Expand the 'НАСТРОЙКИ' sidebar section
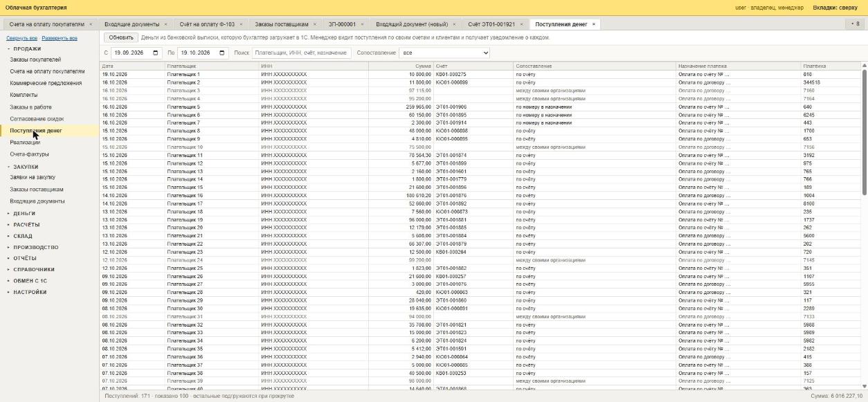This screenshot has width=868, height=402. pyautogui.click(x=30, y=292)
